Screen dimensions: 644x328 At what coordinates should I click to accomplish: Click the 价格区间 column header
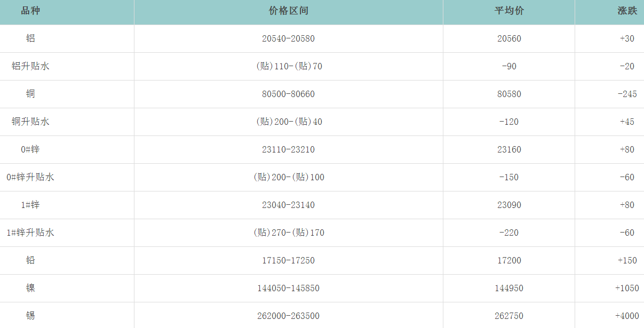pos(289,11)
